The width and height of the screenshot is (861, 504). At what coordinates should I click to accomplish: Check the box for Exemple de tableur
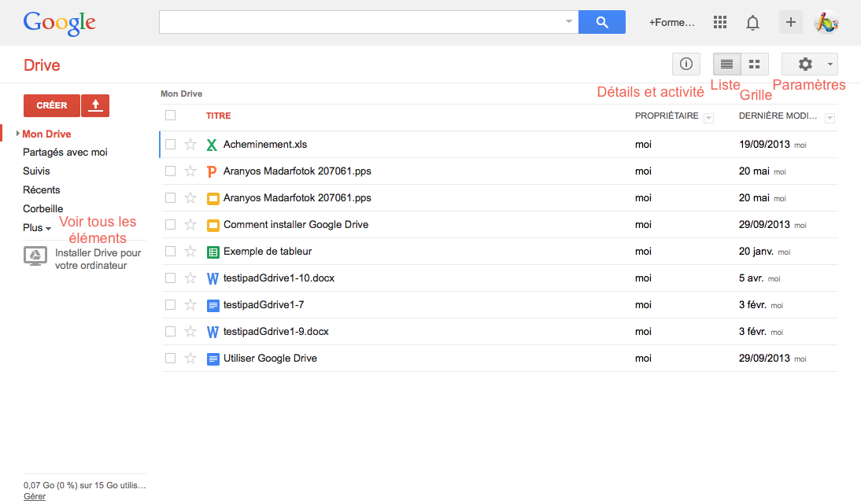[x=170, y=251]
